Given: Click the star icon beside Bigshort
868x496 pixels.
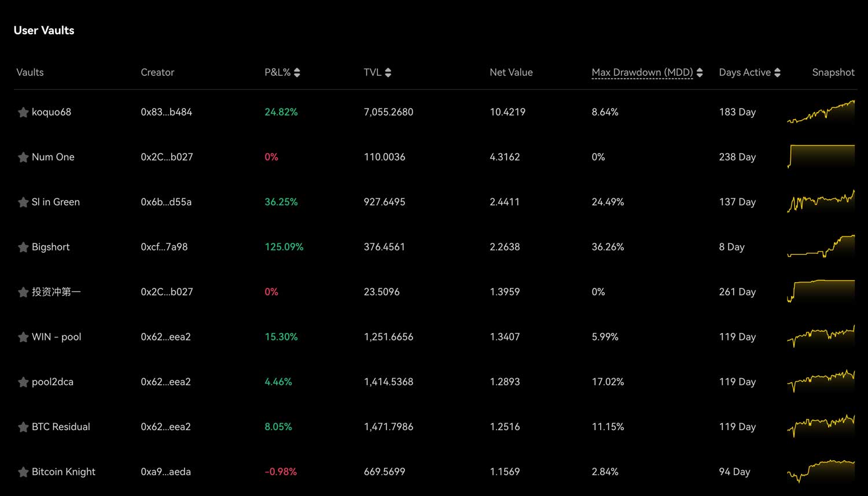Looking at the screenshot, I should click(23, 247).
